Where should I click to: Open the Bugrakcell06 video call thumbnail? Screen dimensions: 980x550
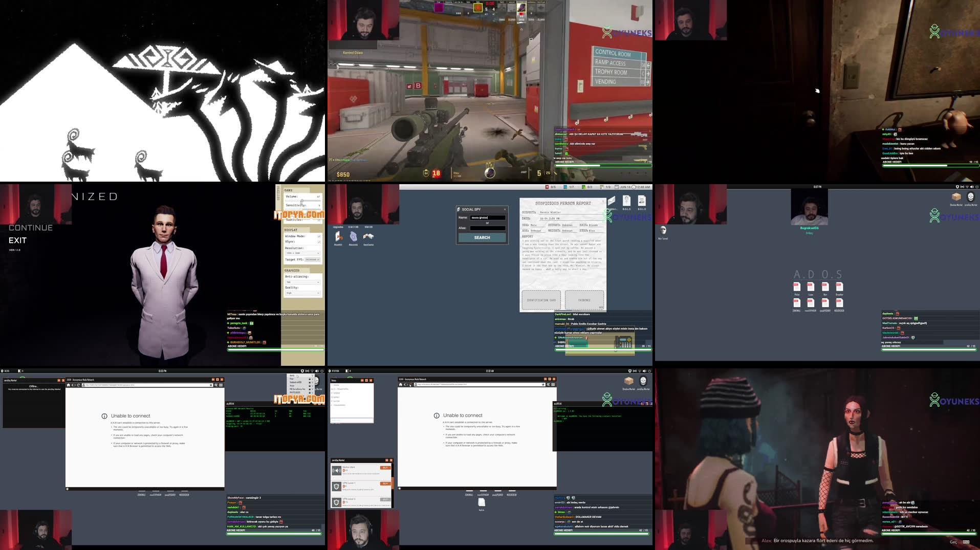pyautogui.click(x=809, y=207)
